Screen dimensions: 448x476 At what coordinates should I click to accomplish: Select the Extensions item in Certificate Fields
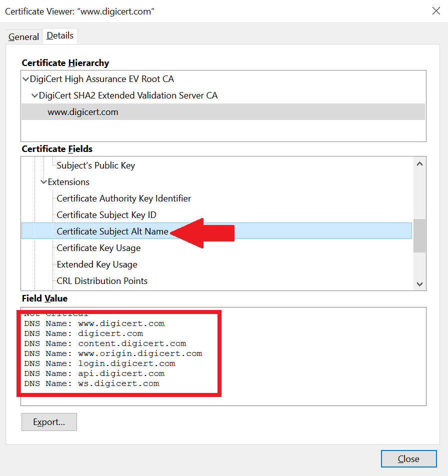(68, 182)
